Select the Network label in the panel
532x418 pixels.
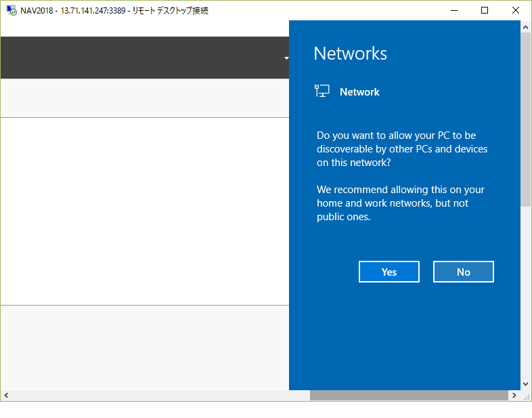pos(359,92)
